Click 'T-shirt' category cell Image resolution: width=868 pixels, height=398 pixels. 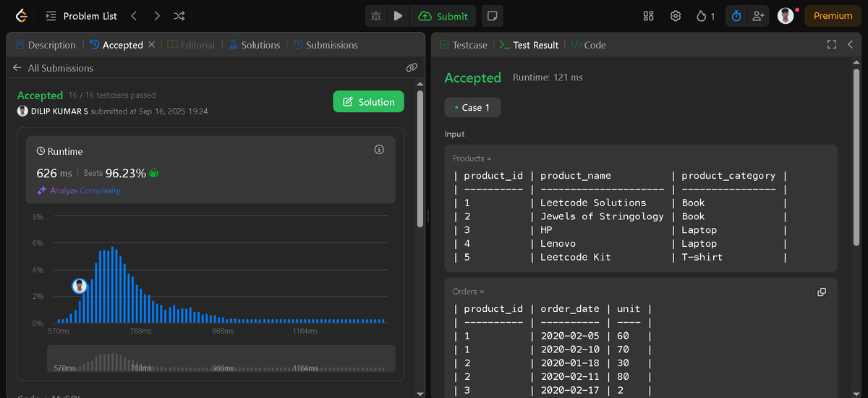[x=702, y=257]
